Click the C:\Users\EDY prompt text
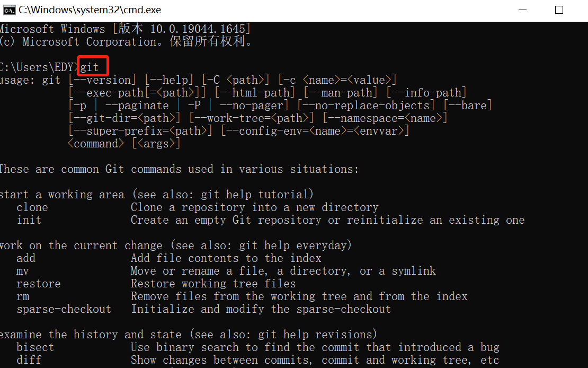The height and width of the screenshot is (368, 588). (38, 67)
